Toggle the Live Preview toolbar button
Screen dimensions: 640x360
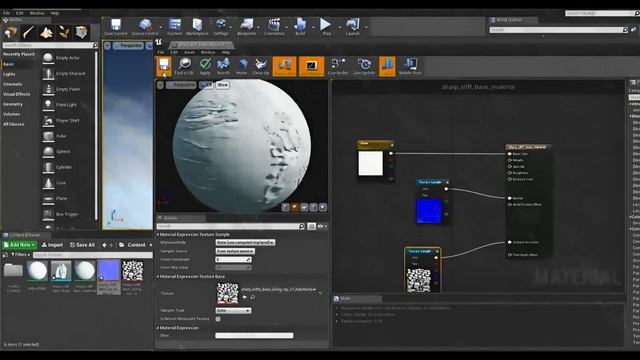[311, 67]
